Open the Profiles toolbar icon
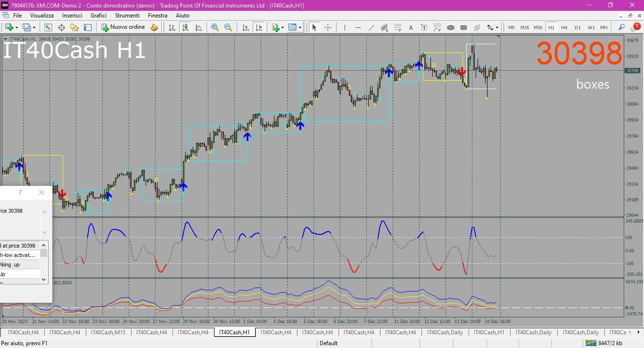 click(27, 27)
